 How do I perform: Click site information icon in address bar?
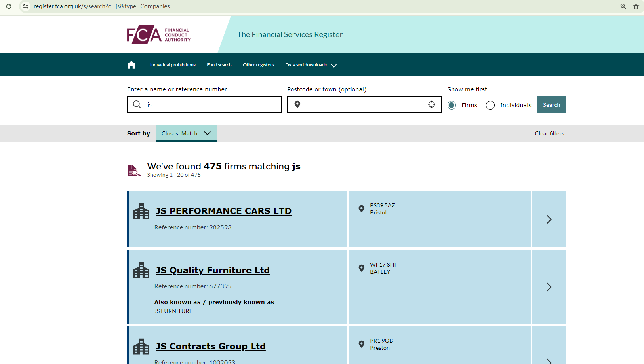click(26, 6)
